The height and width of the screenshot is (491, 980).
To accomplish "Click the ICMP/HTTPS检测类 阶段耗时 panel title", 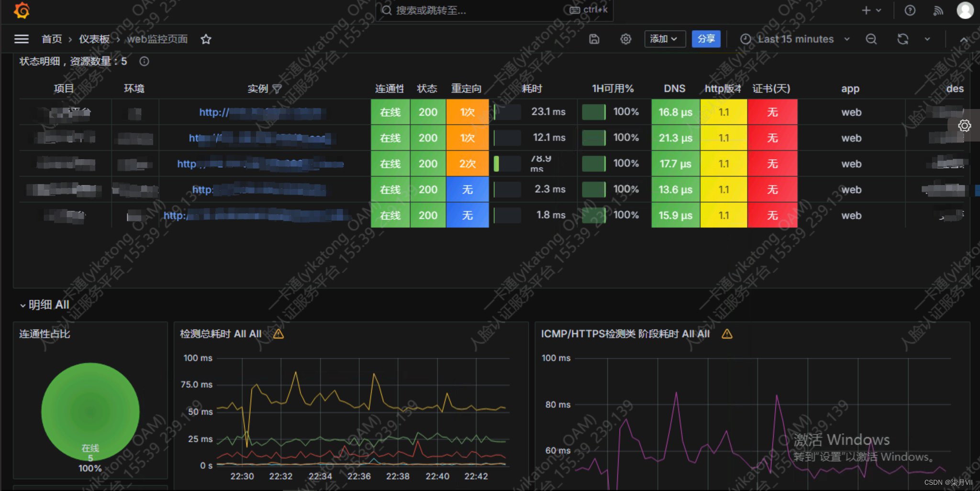I will [x=625, y=334].
